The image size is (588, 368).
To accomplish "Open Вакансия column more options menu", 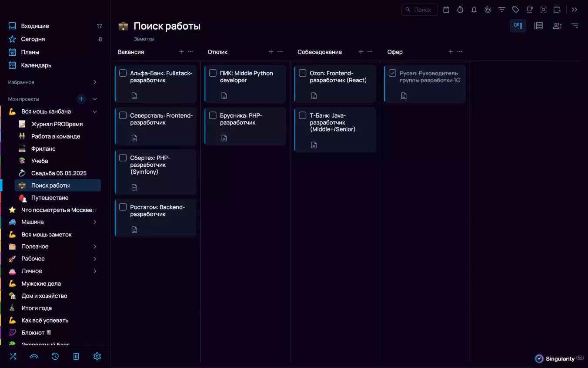I will pos(190,52).
